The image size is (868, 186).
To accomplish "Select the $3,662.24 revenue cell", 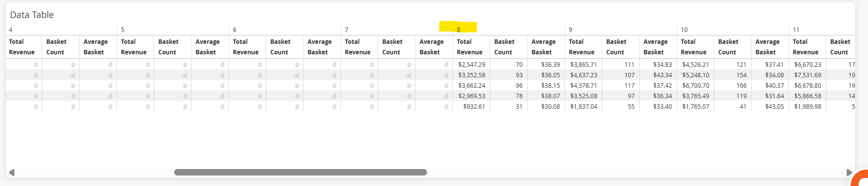I will pos(471,85).
